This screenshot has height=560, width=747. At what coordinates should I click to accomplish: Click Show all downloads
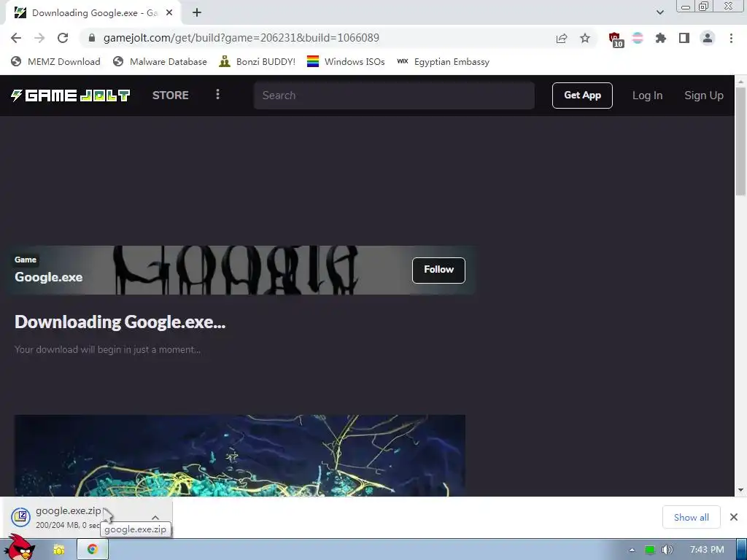[691, 517]
